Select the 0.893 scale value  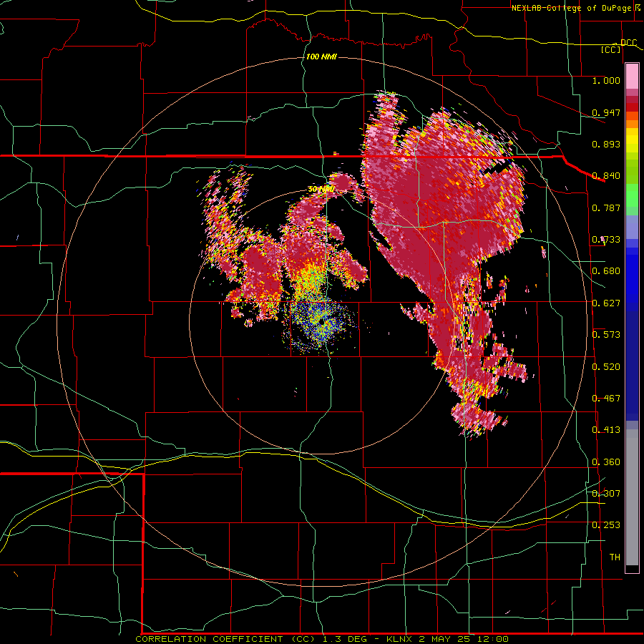coord(606,144)
